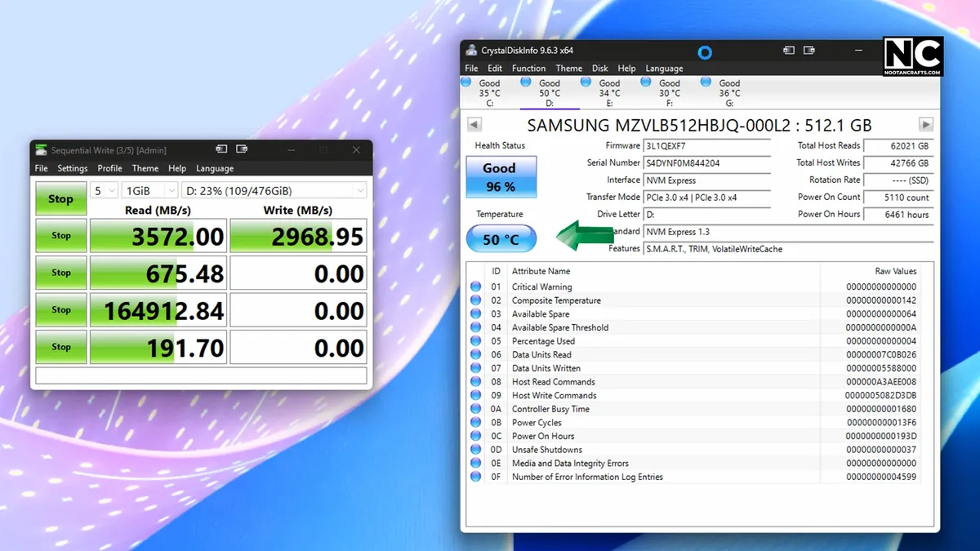Click the Power On Count value 5110 count
The image size is (980, 551).
pyautogui.click(x=898, y=198)
